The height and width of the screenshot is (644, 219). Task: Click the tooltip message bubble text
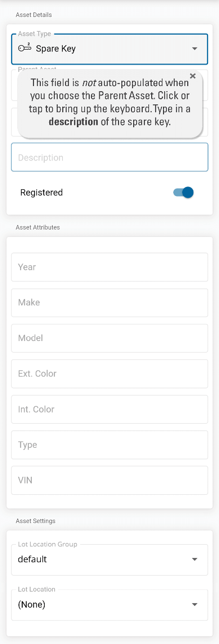click(x=109, y=102)
